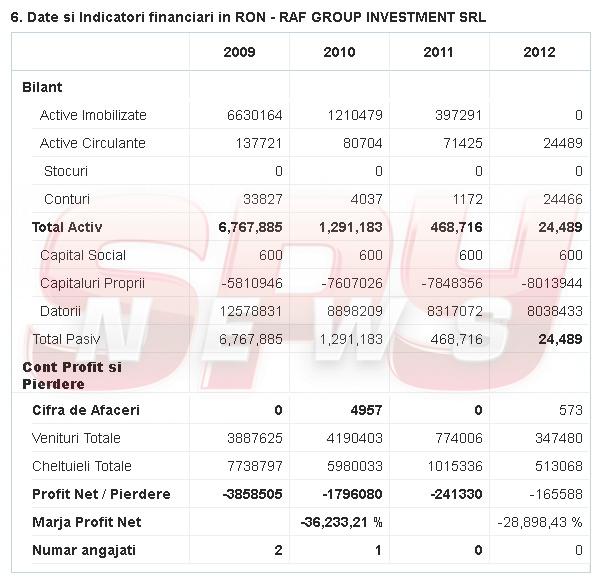The width and height of the screenshot is (605, 588).
Task: Select the Cont Profit si Pierdere heading
Action: tap(72, 375)
